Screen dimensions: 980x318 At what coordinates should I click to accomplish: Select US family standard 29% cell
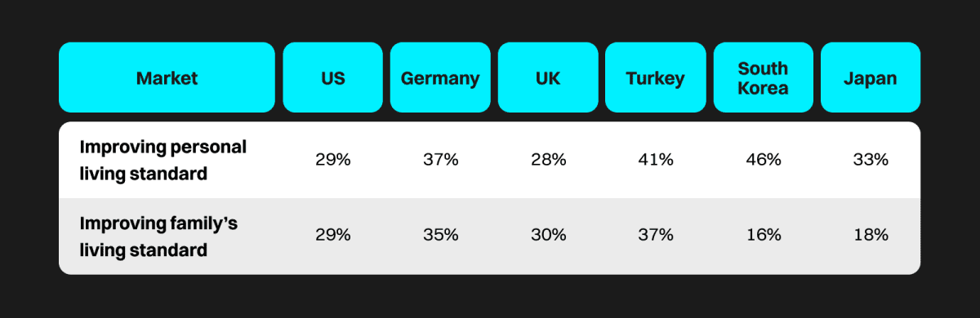pyautogui.click(x=333, y=235)
